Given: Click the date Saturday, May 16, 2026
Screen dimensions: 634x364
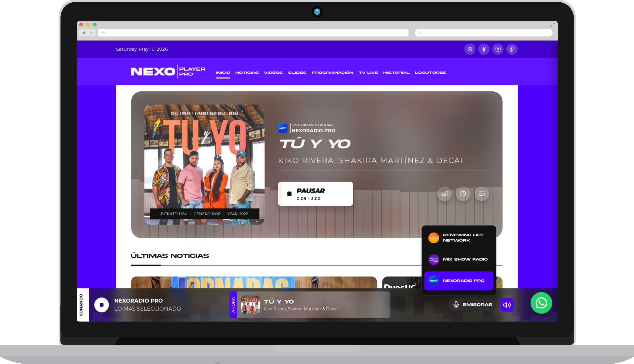Looking at the screenshot, I should 142,49.
